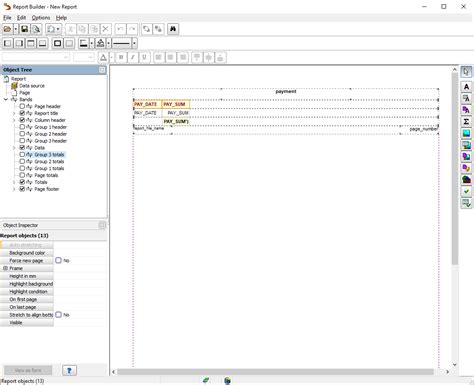Enable the Group 2 header checkbox
The height and width of the screenshot is (385, 474).
22,134
